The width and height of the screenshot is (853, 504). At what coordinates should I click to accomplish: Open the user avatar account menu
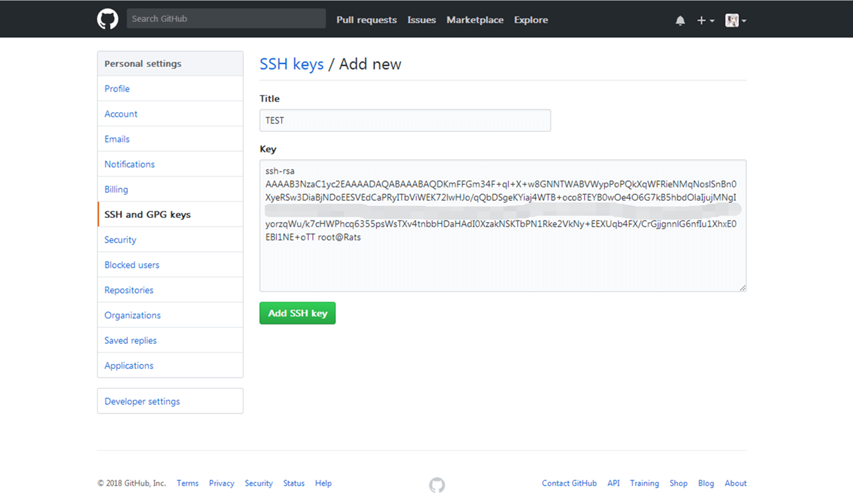(x=736, y=21)
